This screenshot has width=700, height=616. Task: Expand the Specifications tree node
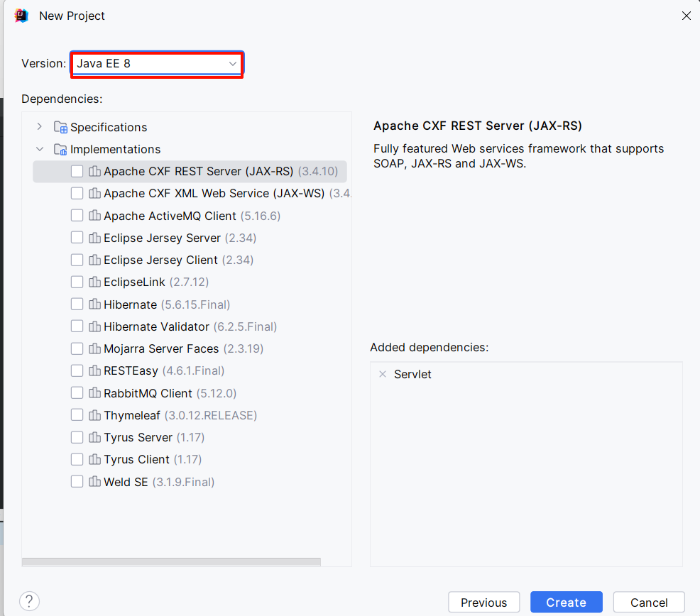click(x=40, y=127)
